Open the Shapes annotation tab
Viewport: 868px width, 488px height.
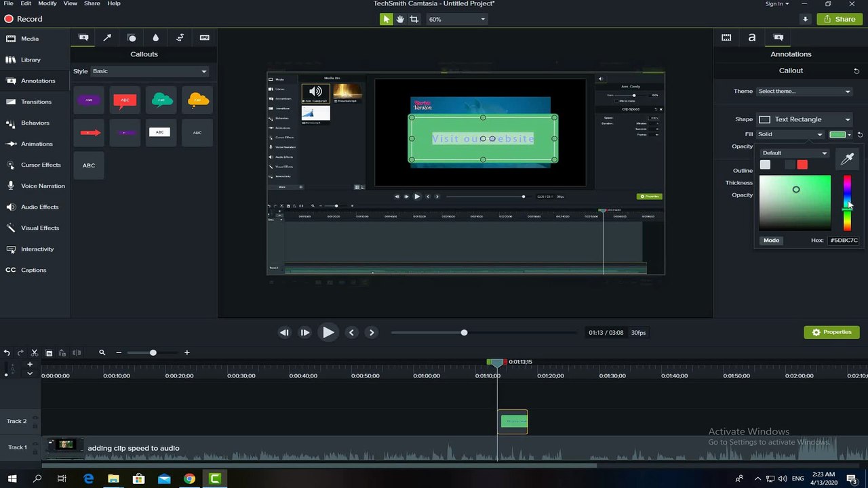coord(132,38)
